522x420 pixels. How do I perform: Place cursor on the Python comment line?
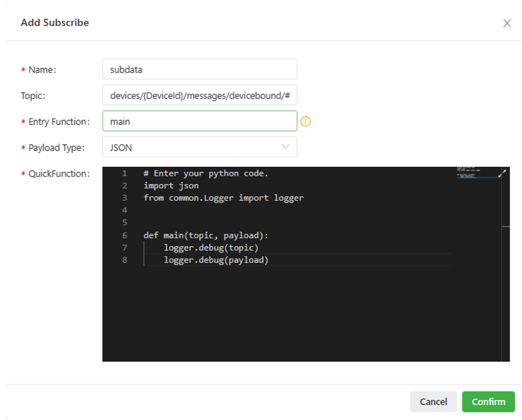pos(205,173)
